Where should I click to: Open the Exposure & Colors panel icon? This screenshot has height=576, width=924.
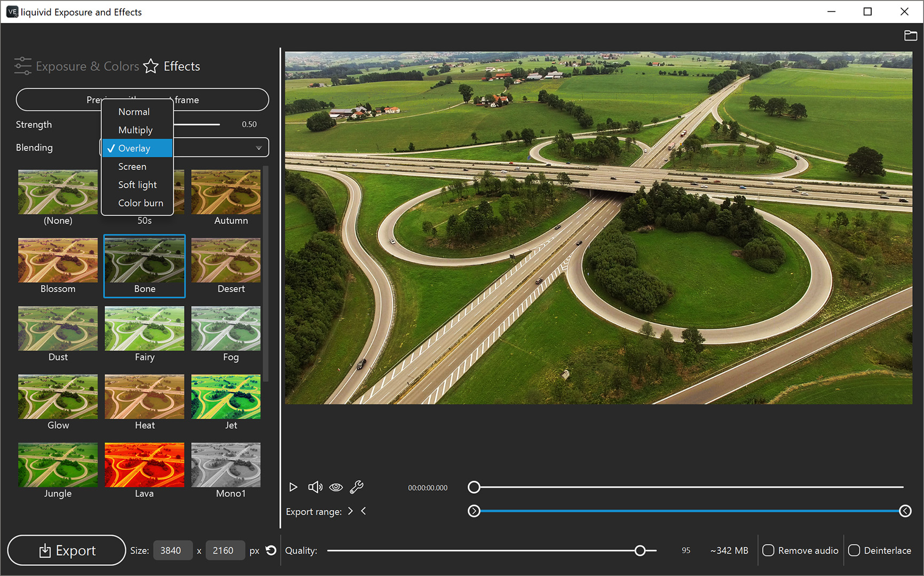click(22, 66)
